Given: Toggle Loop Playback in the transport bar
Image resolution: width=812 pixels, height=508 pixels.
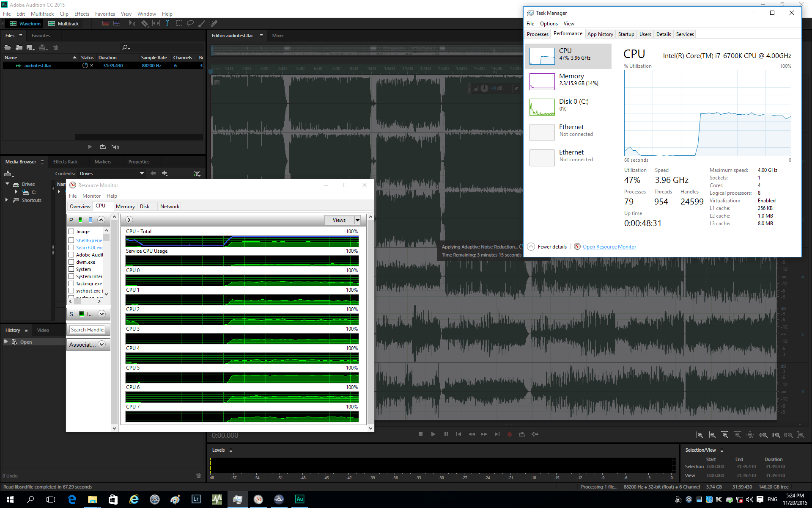Looking at the screenshot, I should click(522, 434).
